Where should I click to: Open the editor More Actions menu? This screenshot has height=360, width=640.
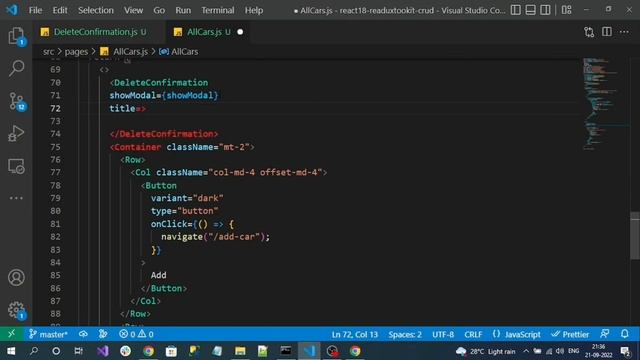coord(624,32)
